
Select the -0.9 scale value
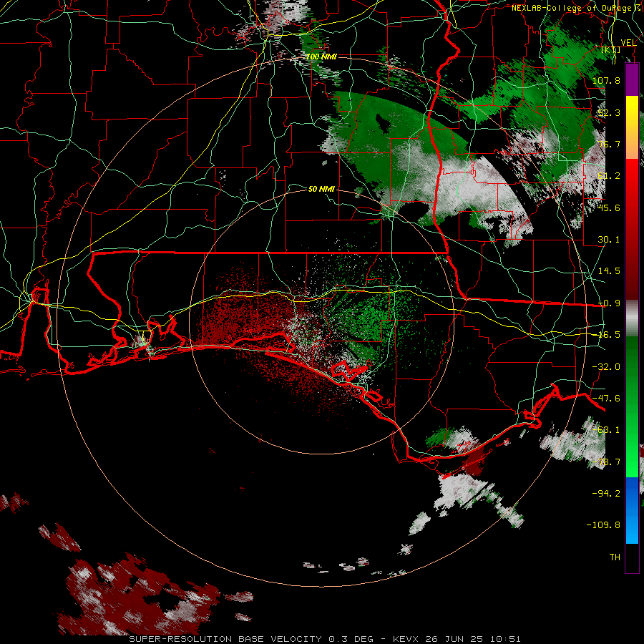(609, 303)
